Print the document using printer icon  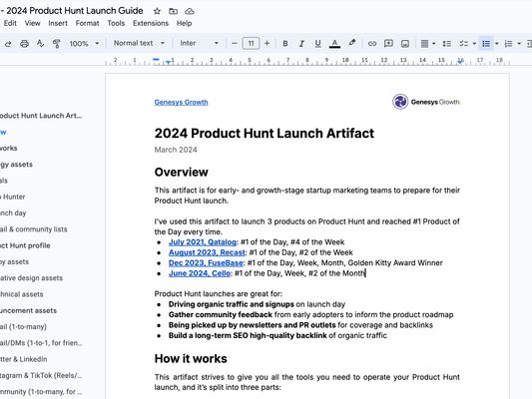[24, 44]
